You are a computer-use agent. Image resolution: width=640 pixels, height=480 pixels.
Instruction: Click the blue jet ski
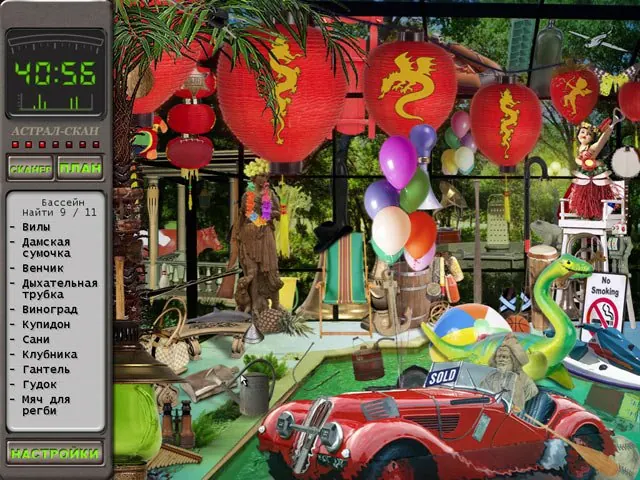pyautogui.click(x=603, y=354)
